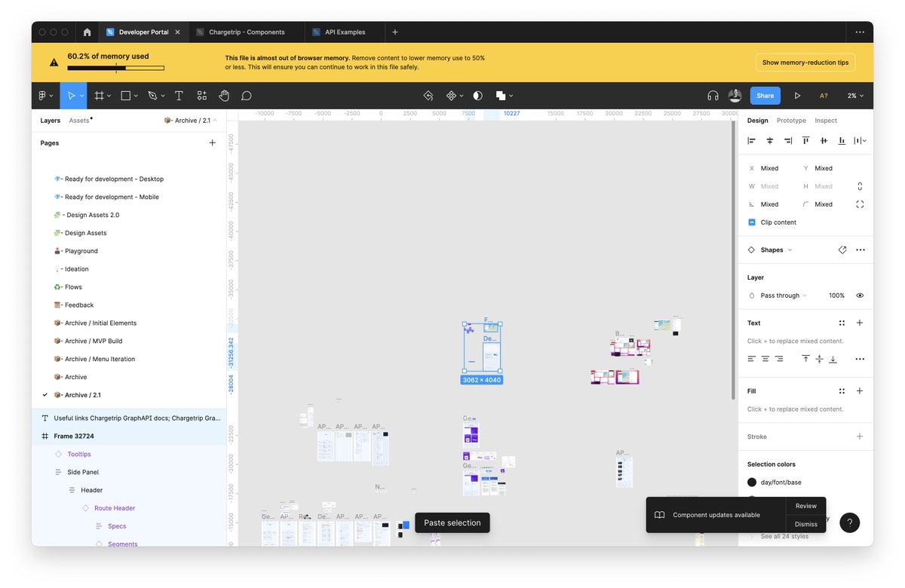Open Boolean groups dropdown arrow
Viewport: 905px width, 588px height.
point(511,96)
